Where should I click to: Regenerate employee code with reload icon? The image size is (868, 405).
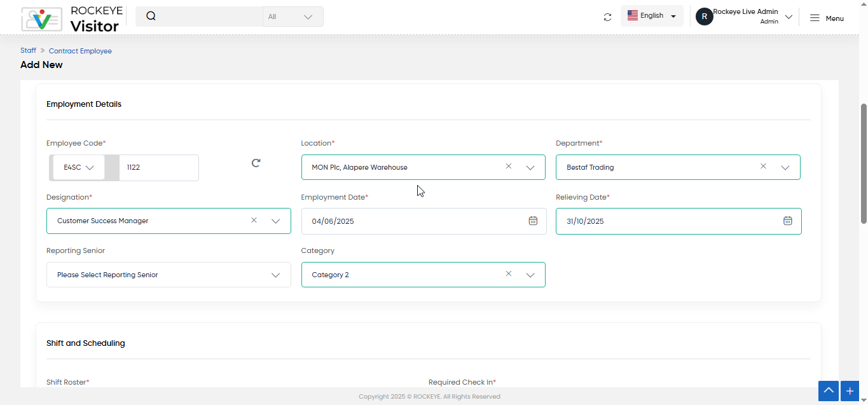click(256, 163)
